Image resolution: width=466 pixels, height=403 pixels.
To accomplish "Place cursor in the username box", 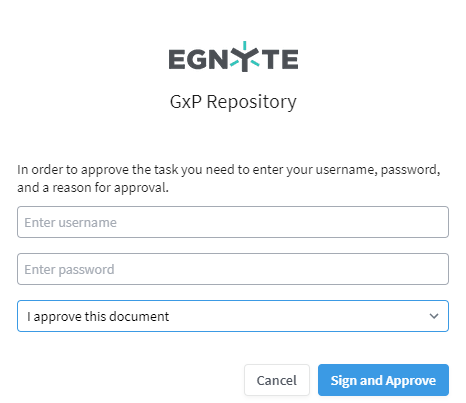I will (x=233, y=222).
